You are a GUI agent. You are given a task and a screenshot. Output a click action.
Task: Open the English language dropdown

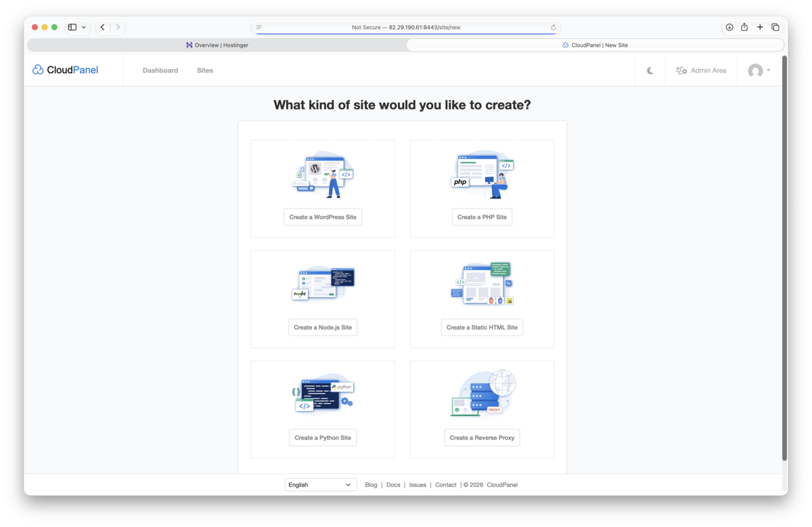tap(321, 485)
